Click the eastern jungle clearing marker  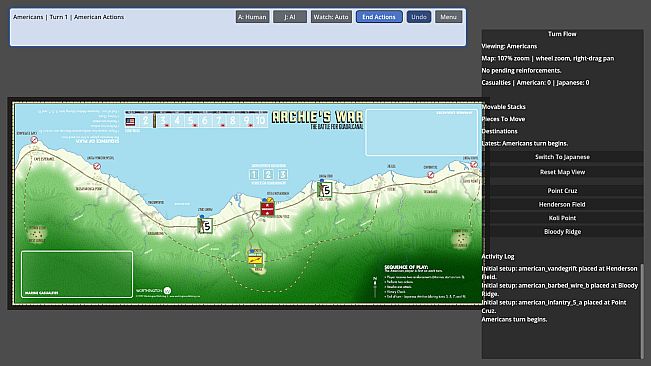(x=460, y=239)
